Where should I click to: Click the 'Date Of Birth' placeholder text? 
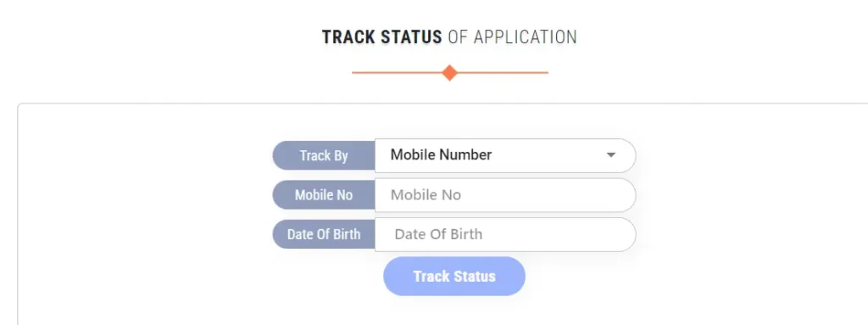pyautogui.click(x=438, y=234)
